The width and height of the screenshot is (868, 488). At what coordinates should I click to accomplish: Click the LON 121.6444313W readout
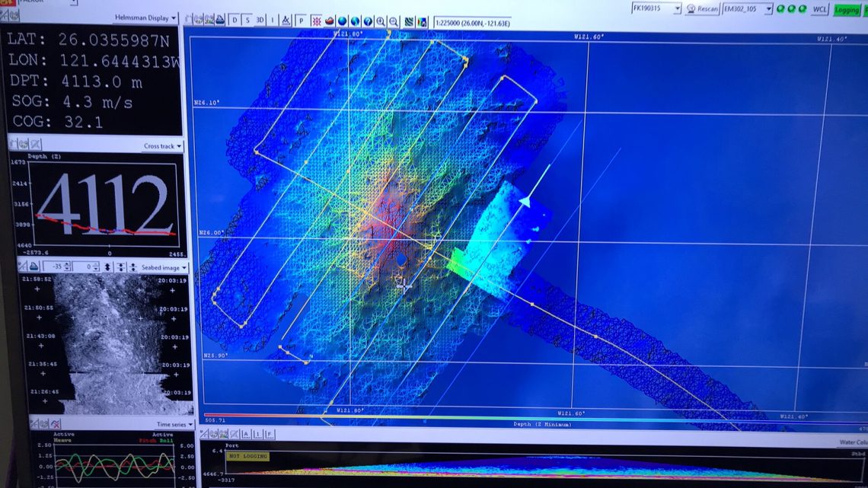point(94,61)
